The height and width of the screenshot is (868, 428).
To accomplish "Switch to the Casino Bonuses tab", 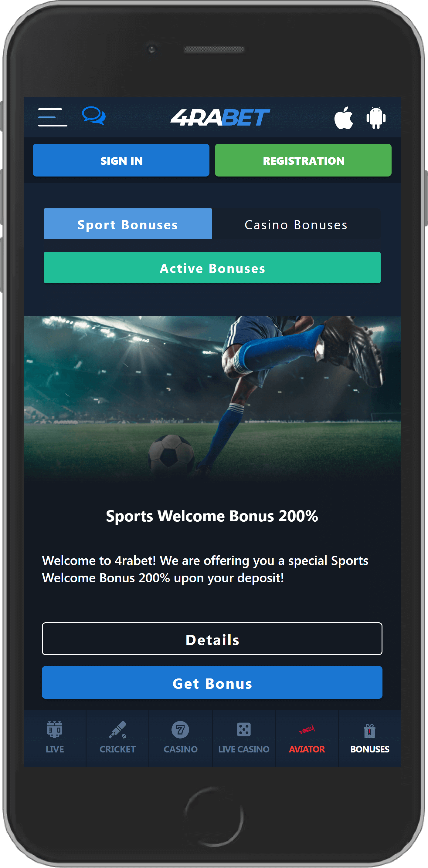I will point(296,224).
